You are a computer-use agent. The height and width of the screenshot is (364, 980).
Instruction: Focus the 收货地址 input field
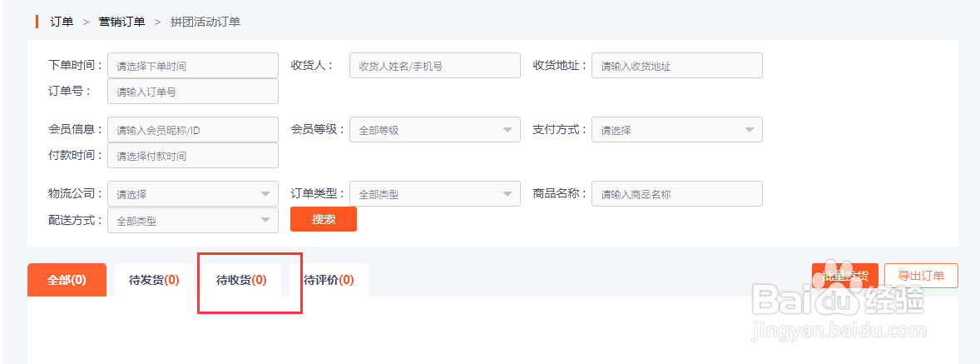(676, 66)
